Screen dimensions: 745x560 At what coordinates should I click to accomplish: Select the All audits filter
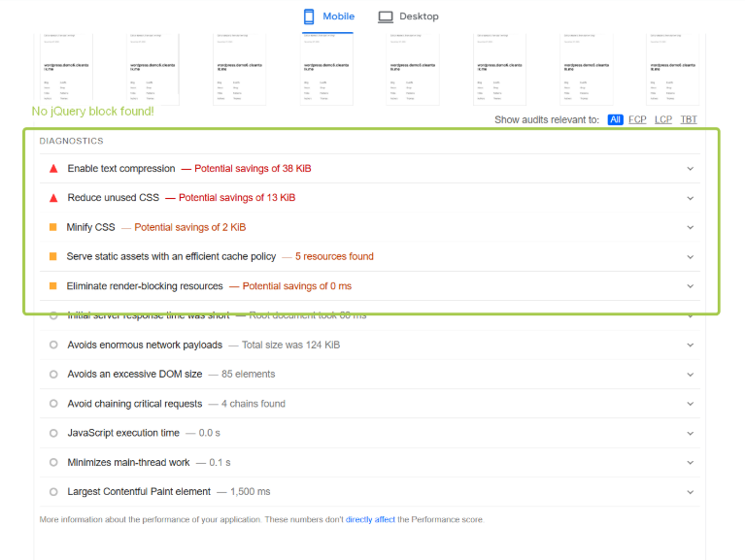(x=615, y=120)
